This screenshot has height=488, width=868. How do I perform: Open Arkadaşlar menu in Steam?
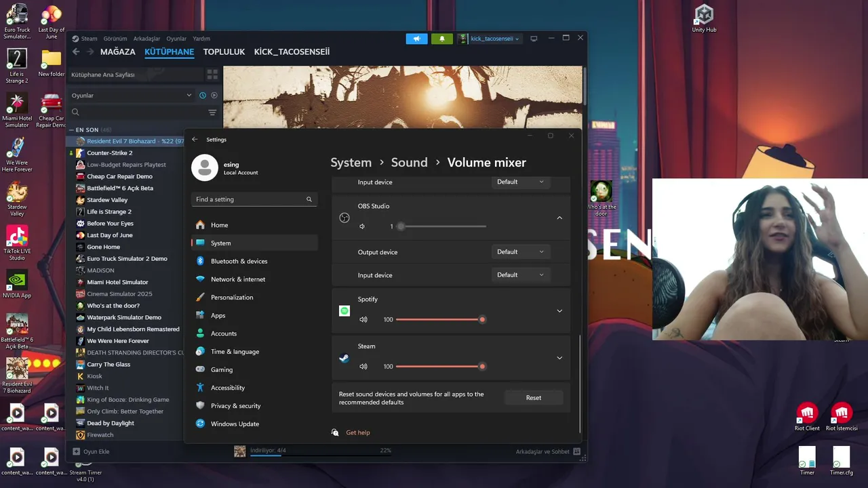146,39
